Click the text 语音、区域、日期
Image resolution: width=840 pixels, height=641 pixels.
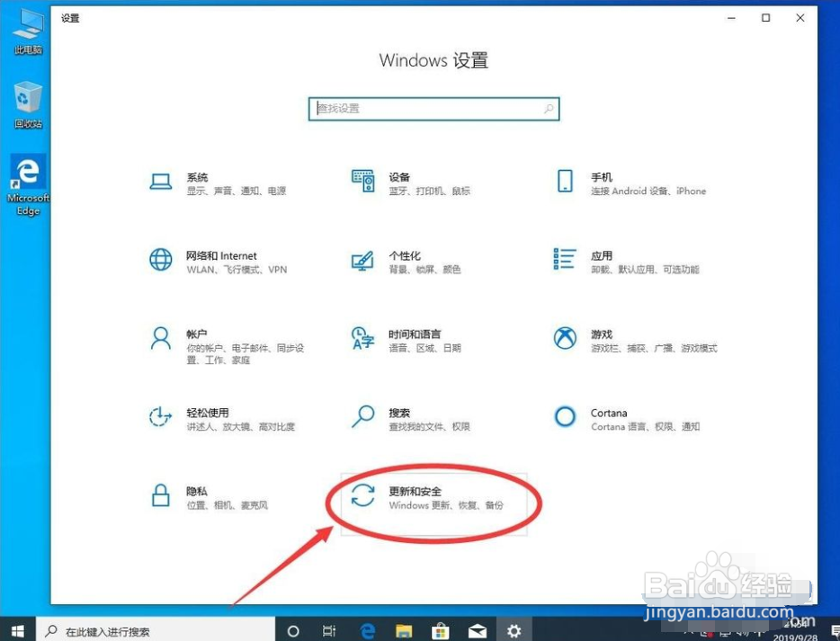pos(424,348)
